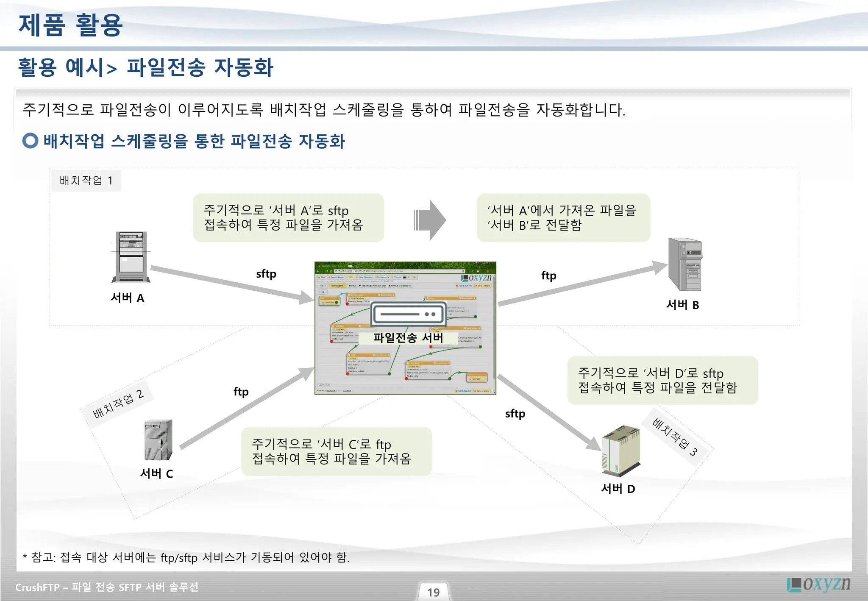Click the gray right arrow between callouts

pos(430,220)
